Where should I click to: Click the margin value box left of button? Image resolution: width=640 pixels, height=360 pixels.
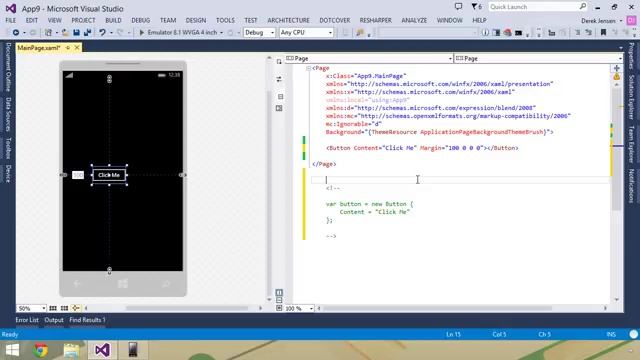[x=78, y=175]
